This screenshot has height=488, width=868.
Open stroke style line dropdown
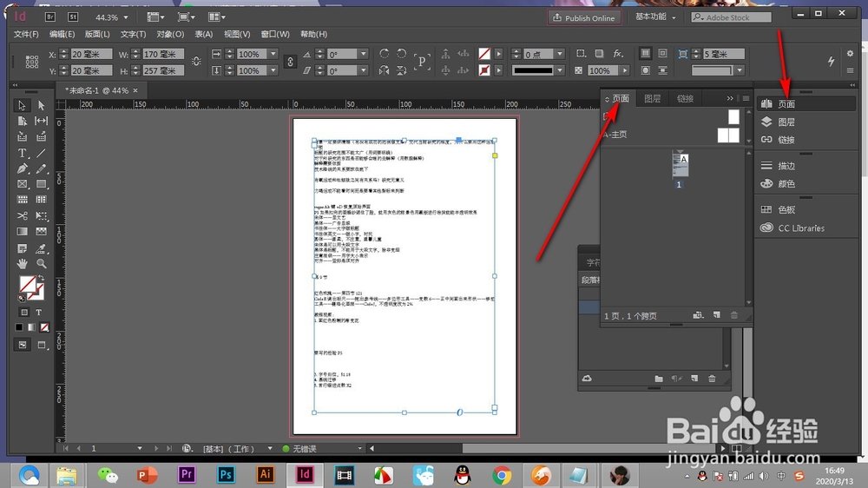point(560,70)
